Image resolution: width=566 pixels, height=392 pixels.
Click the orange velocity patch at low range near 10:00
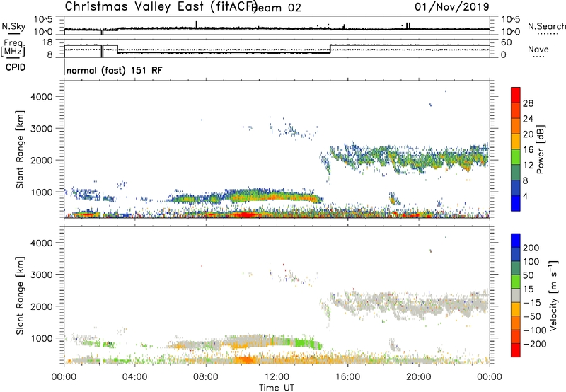coord(245,360)
